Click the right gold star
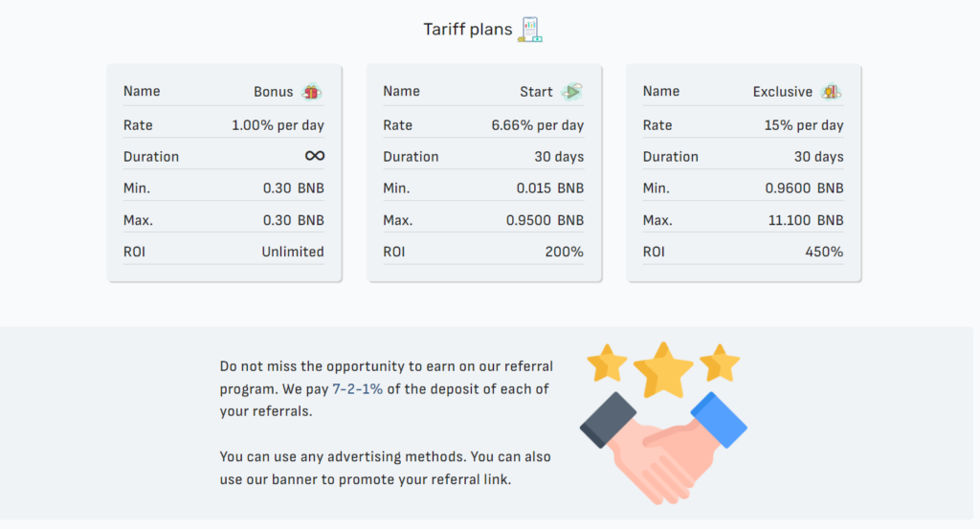The image size is (980, 529). (x=720, y=364)
